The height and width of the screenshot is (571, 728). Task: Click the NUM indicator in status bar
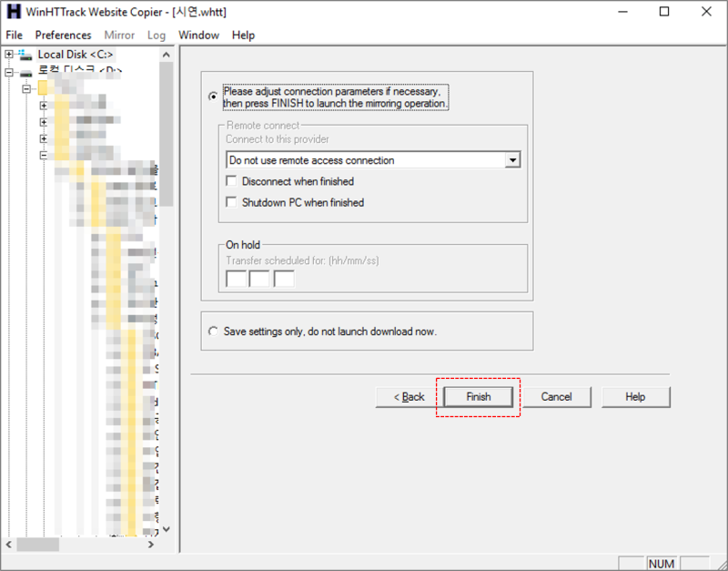pos(662,564)
